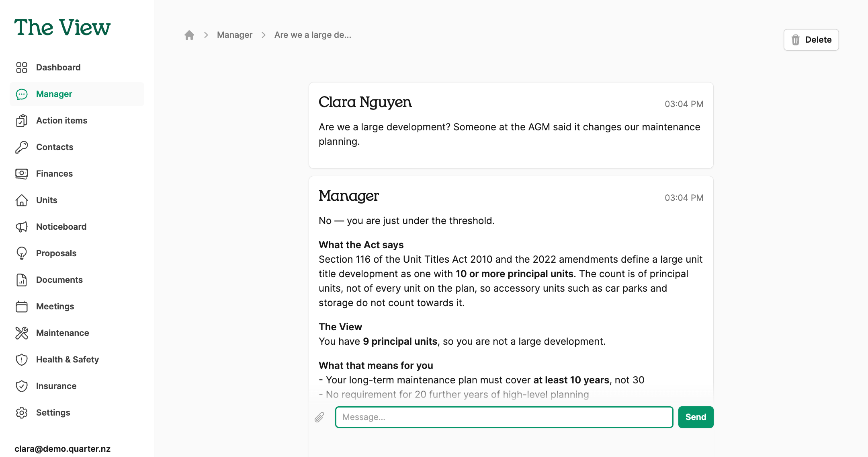This screenshot has width=868, height=457.
Task: Open Action items in the sidebar
Action: point(77,121)
